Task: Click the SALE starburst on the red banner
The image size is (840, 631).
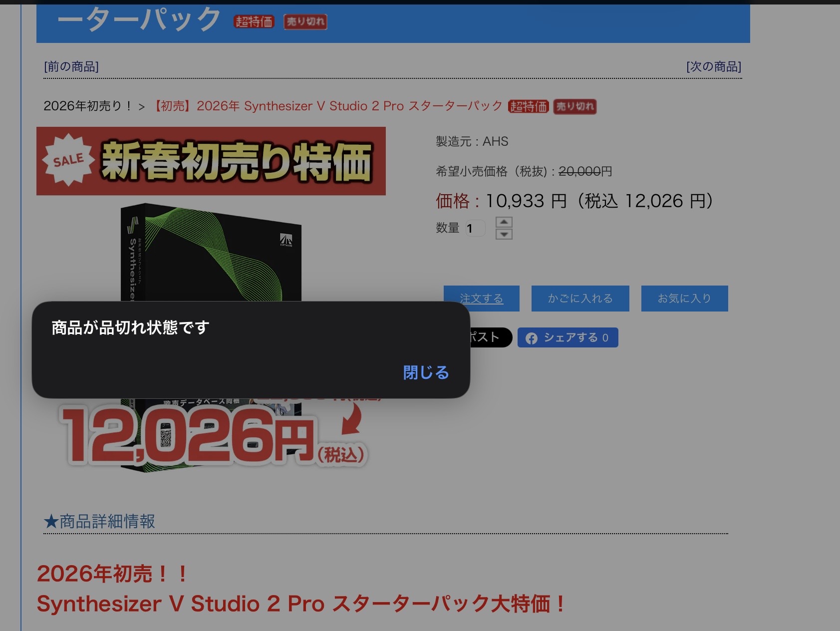Action: click(x=68, y=160)
